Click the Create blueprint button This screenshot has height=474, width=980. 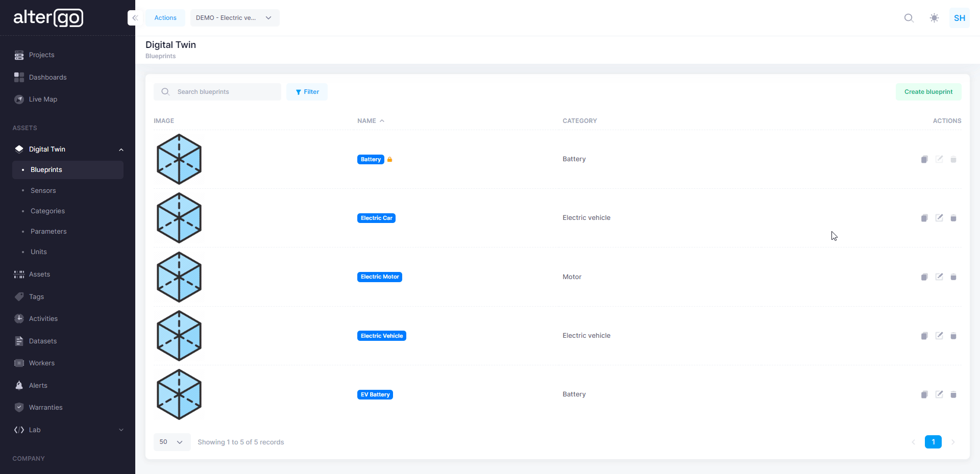click(x=928, y=92)
